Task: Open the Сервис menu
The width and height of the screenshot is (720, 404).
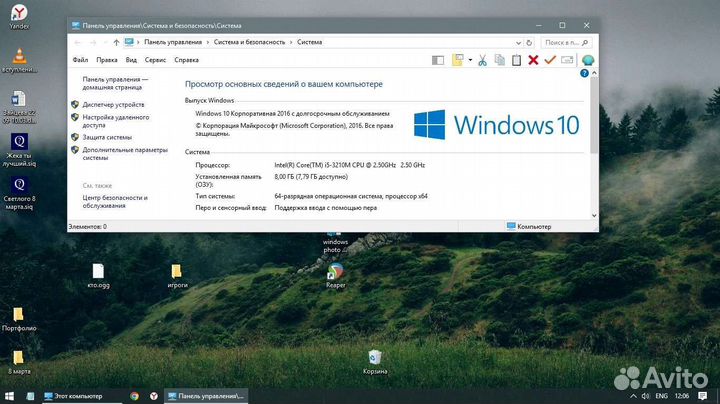Action: pos(155,60)
